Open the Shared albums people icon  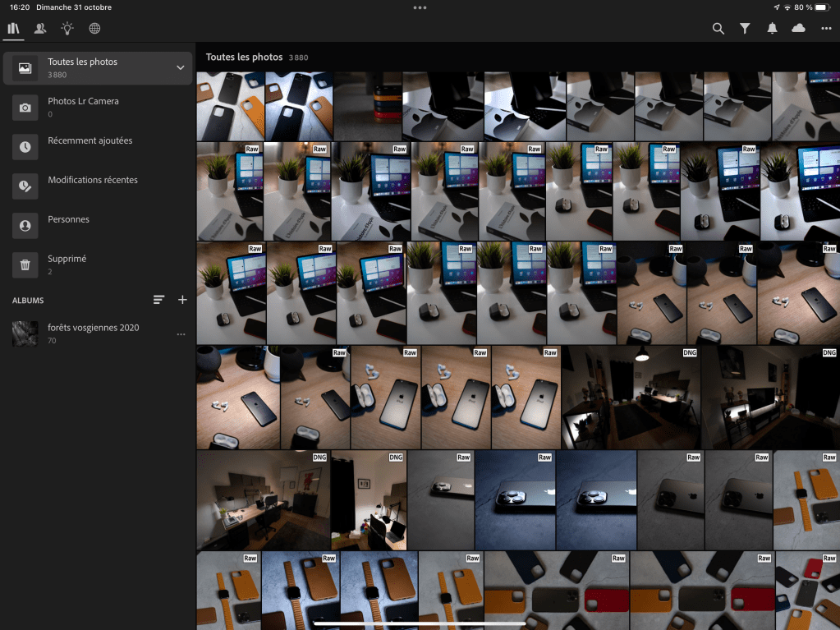(39, 29)
